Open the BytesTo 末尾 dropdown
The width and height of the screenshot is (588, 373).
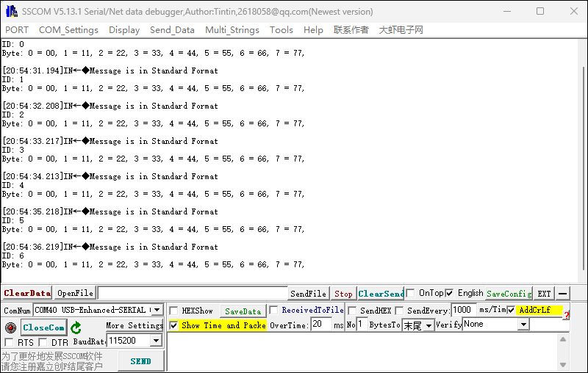[429, 325]
